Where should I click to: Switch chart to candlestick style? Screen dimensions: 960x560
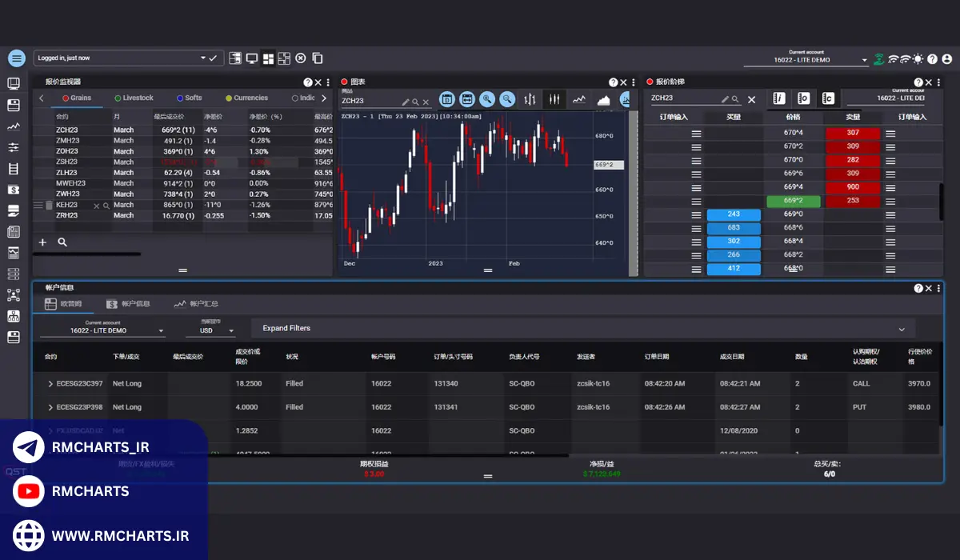click(x=554, y=99)
